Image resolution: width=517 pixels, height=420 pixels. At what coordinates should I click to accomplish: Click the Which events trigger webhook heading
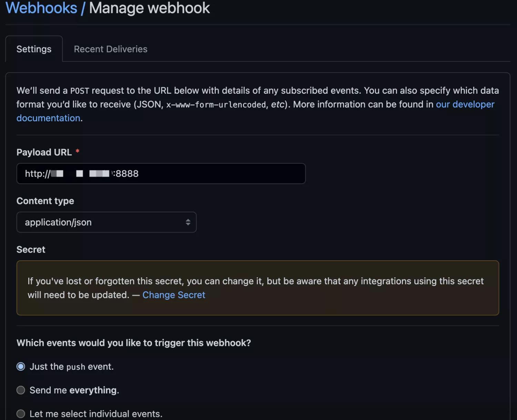(x=134, y=343)
